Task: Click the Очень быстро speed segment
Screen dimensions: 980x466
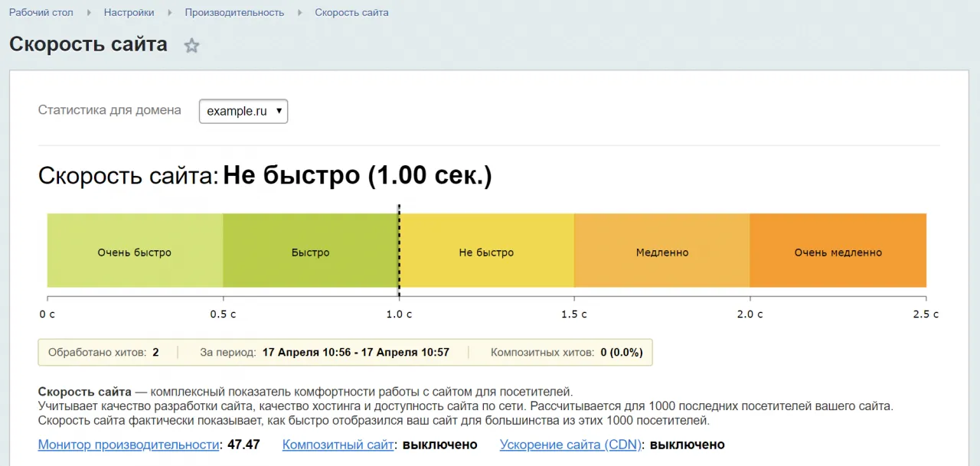Action: [135, 252]
